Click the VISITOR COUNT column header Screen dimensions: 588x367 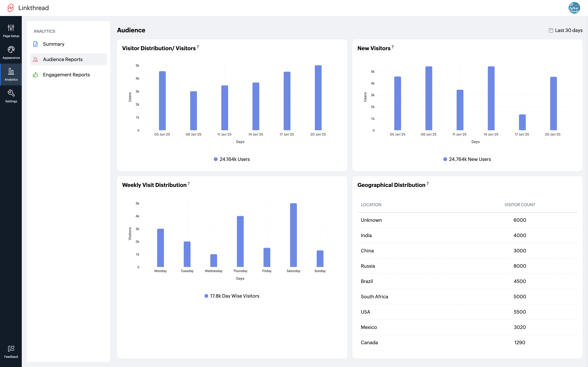(520, 205)
